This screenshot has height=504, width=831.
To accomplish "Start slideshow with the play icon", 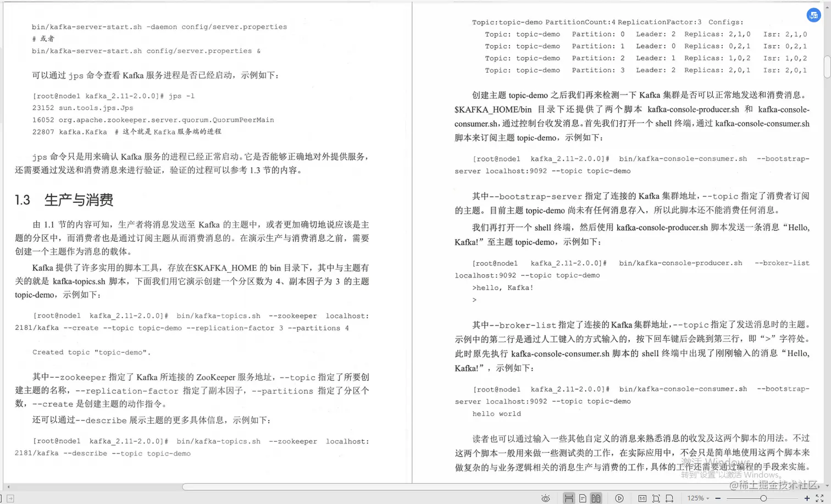I will [x=619, y=498].
